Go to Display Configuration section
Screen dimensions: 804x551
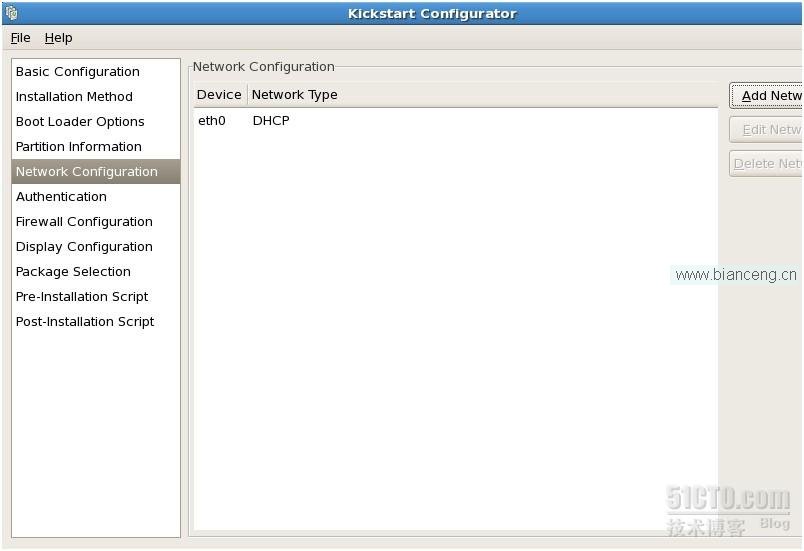96,247
